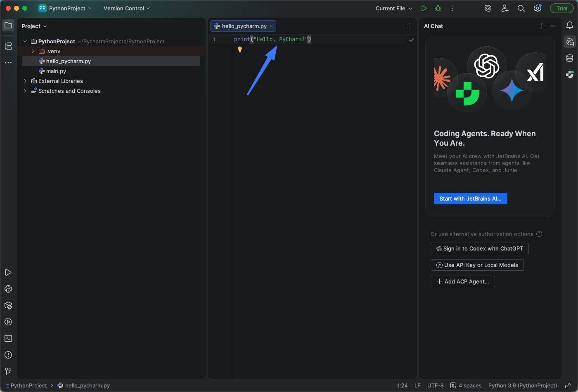Open Code With Me add-user icon
The image size is (578, 392).
point(505,8)
